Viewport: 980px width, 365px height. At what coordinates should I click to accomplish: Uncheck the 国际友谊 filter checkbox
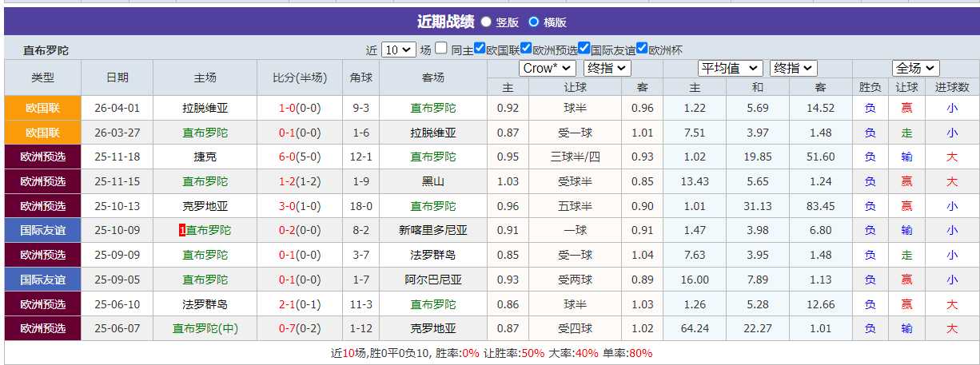[584, 48]
